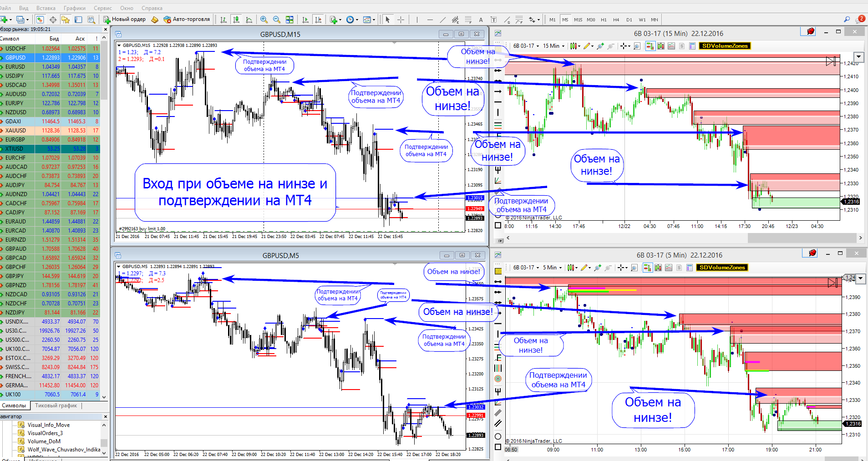The width and height of the screenshot is (868, 461).
Task: Select the pencil drawing tool on the 15 Min NinjaTrader chart
Action: pyautogui.click(x=587, y=46)
